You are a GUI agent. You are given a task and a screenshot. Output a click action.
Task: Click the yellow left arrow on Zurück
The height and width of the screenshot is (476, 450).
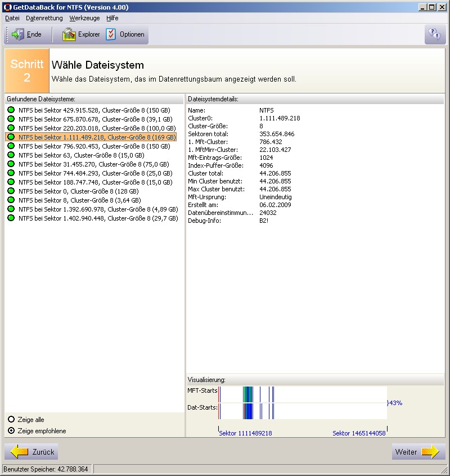tap(20, 452)
